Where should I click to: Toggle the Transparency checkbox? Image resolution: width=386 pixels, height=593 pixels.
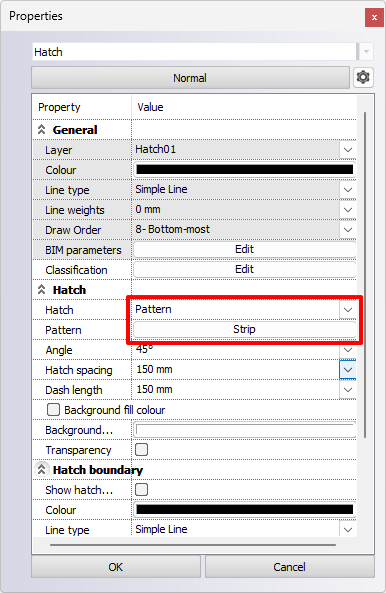tap(141, 450)
